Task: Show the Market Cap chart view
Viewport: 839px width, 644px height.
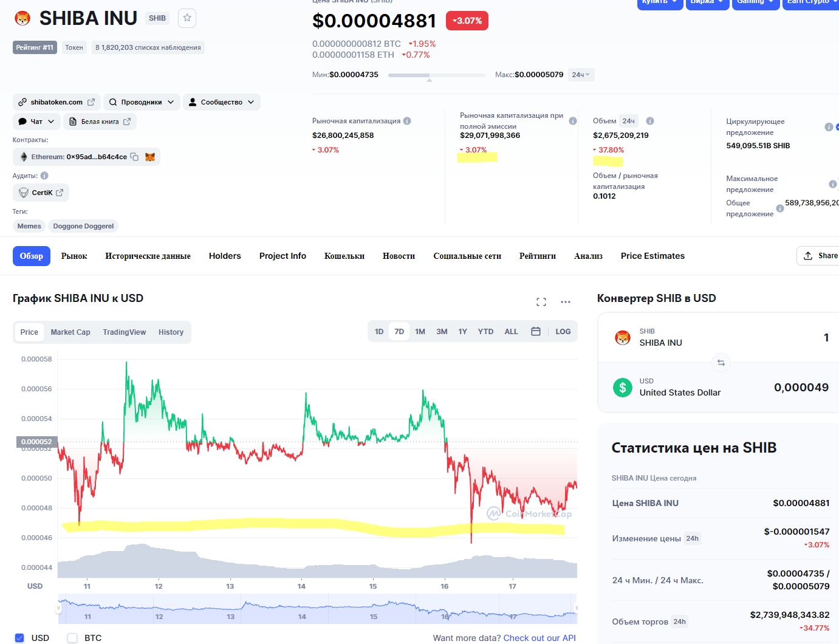Action: coord(70,332)
